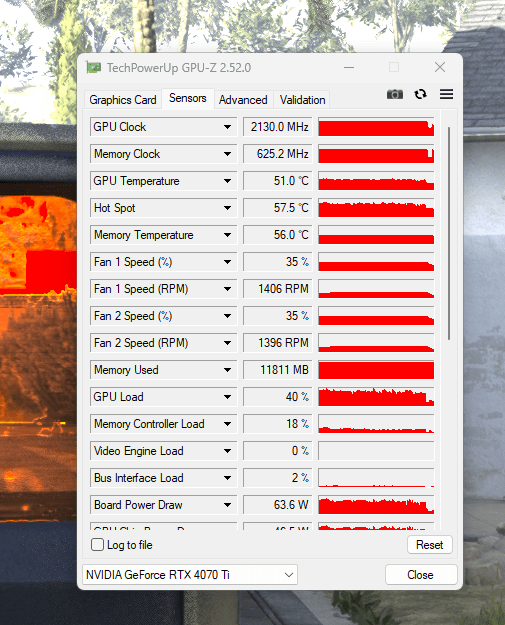
Task: Open the NVIDIA GeForce RTX 4070 Ti selector
Action: click(190, 575)
